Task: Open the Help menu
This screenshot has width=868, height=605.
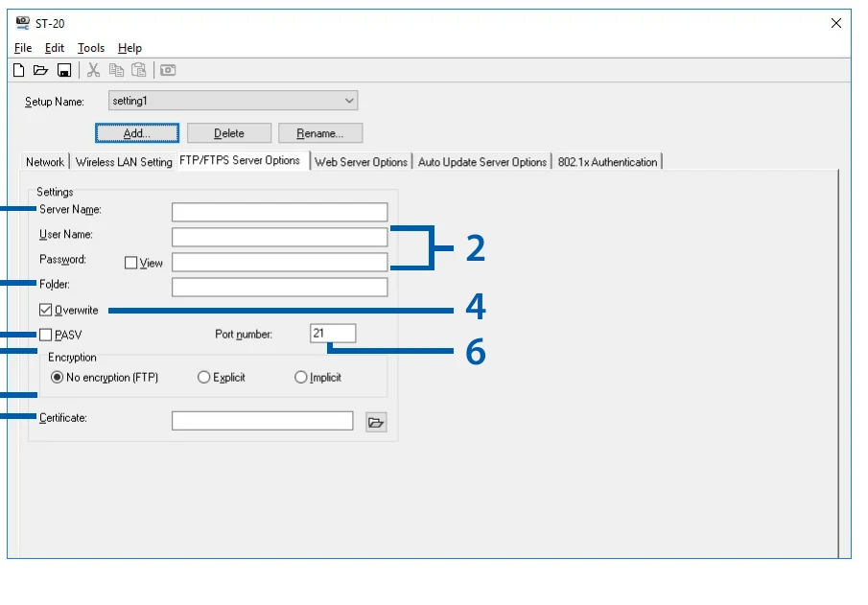Action: (129, 48)
